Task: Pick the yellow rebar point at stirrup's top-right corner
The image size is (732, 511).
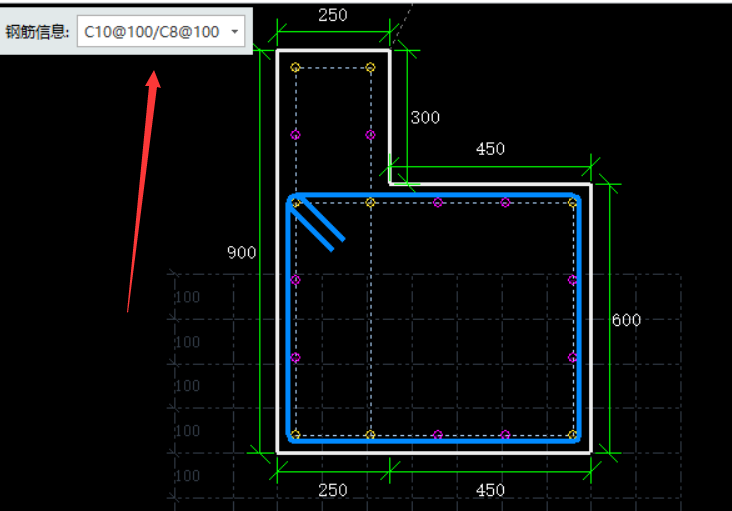Action: pos(573,203)
